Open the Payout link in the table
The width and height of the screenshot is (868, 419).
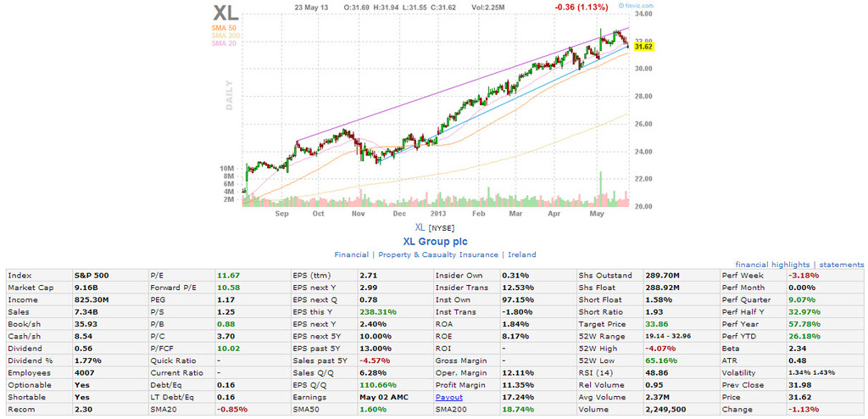(x=449, y=398)
